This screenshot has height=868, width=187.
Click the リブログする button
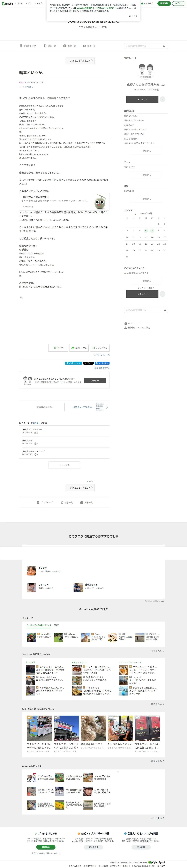100,348
